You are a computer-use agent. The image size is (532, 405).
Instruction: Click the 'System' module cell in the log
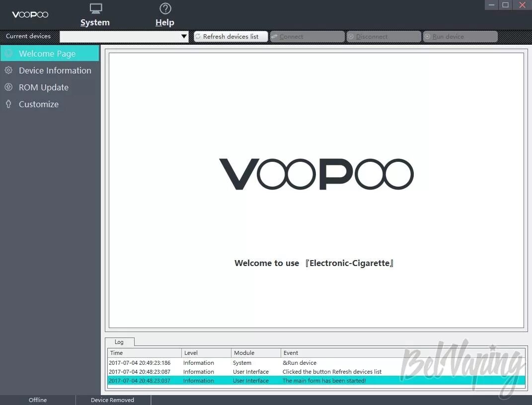coord(242,363)
